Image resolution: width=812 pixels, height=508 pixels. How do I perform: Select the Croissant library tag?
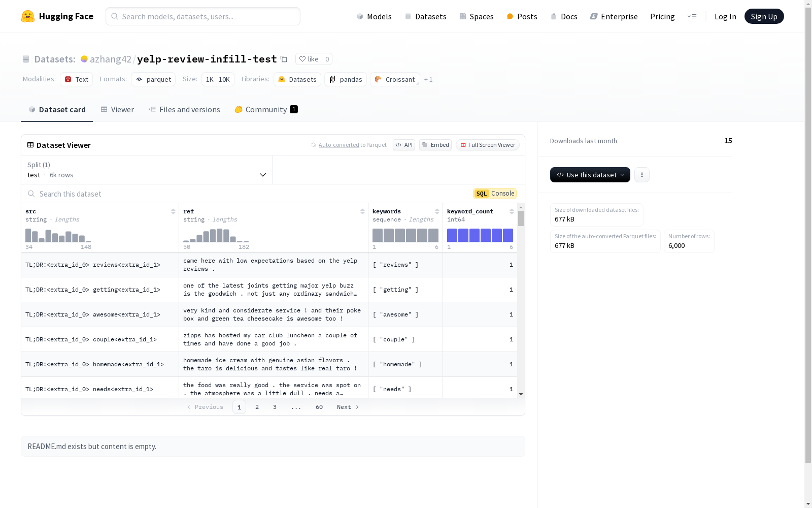coord(395,79)
